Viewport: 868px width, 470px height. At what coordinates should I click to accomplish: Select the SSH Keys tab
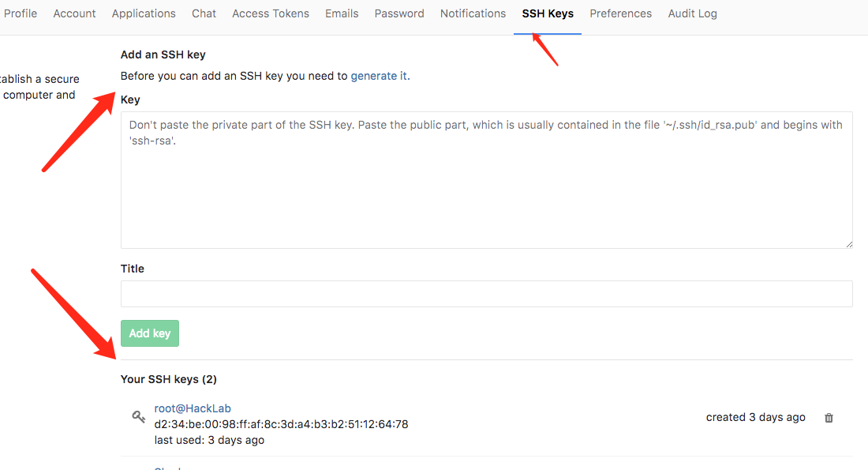click(x=548, y=13)
